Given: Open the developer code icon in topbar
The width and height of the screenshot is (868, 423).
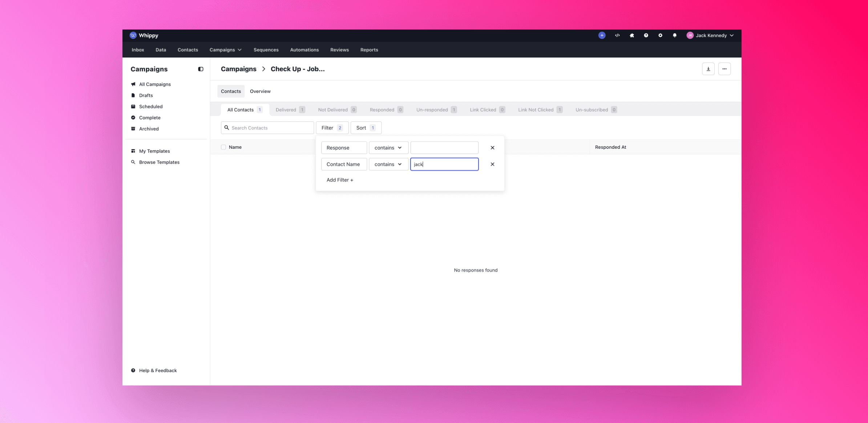Looking at the screenshot, I should (617, 35).
